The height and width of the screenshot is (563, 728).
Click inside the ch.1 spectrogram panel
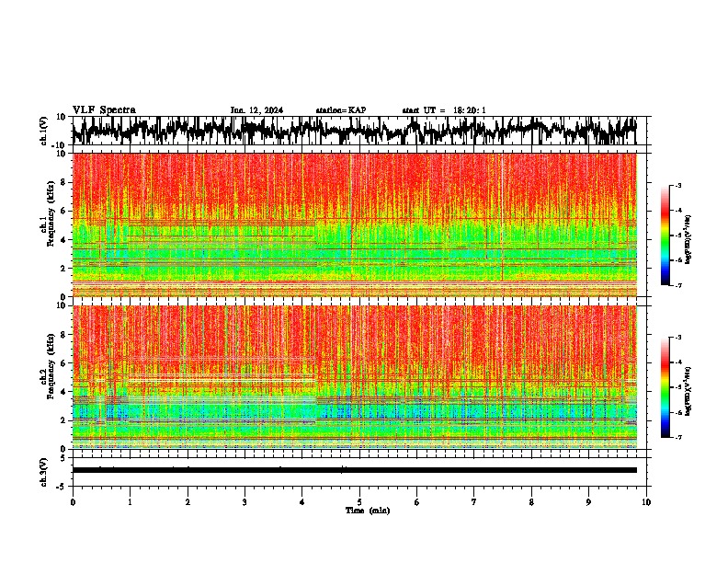click(x=355, y=224)
